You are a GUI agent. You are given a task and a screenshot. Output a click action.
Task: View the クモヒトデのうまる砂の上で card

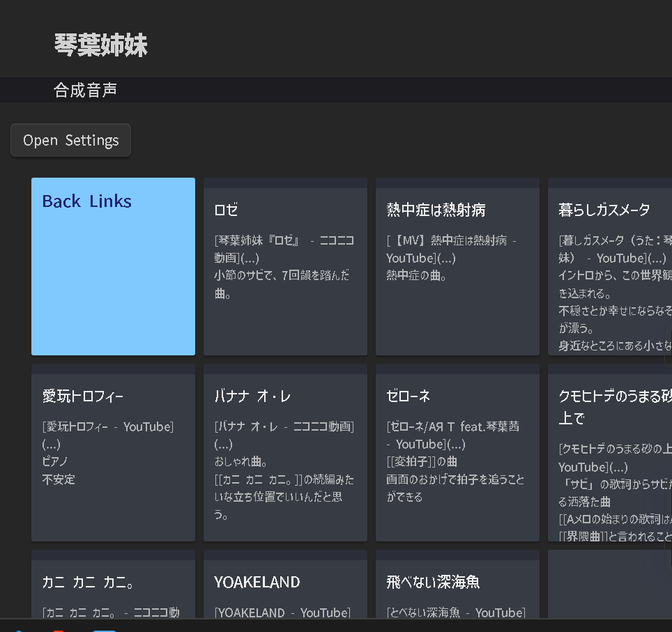609,453
